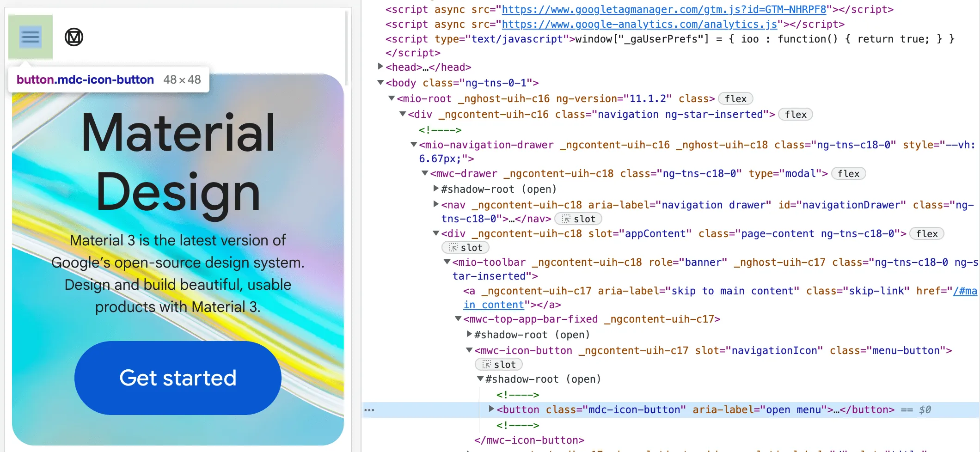Collapse the mwc-drawer element
This screenshot has height=452, width=980.
click(425, 173)
